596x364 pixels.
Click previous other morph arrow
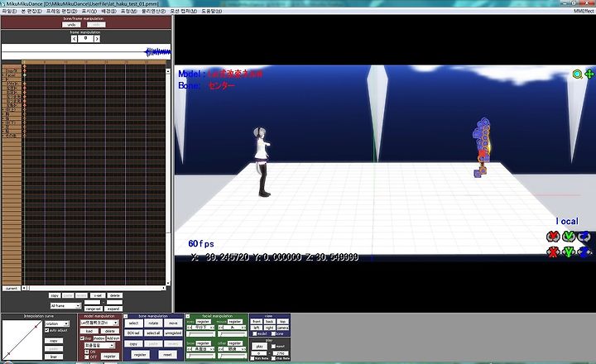[x=220, y=349]
